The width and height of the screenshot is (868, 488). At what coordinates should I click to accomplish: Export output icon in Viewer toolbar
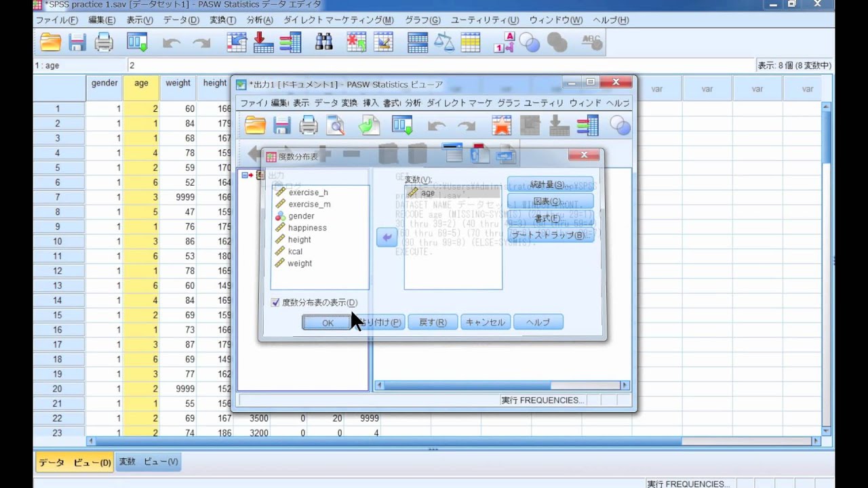(369, 125)
